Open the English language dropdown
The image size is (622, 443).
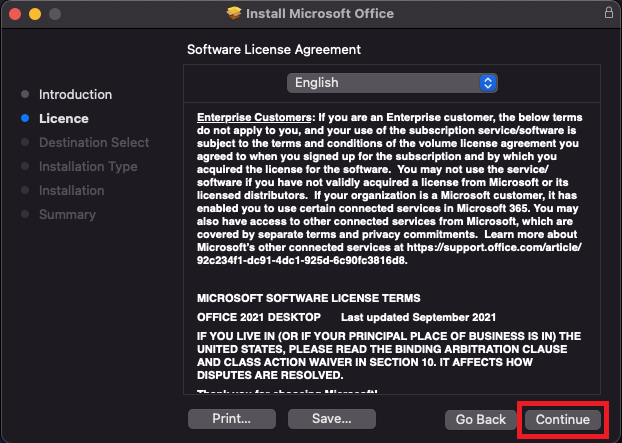(392, 83)
